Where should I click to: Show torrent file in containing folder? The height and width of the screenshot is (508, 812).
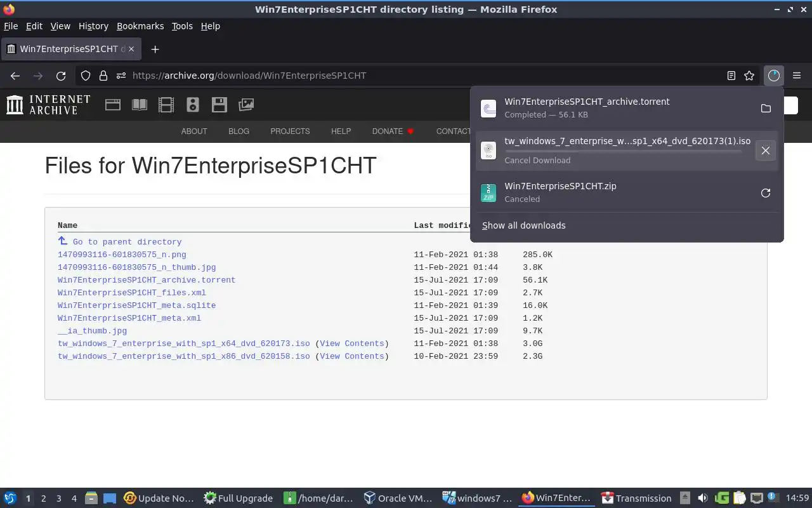[766, 109]
